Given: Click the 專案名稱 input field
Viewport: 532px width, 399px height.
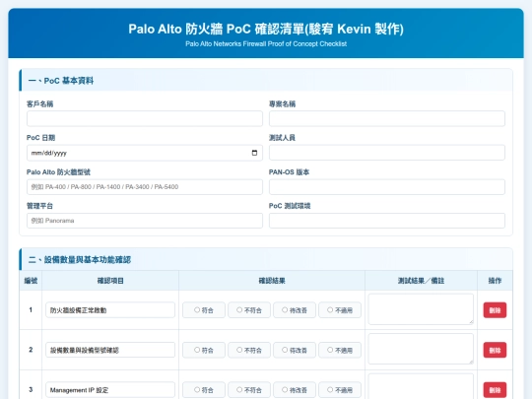Looking at the screenshot, I should click(387, 119).
